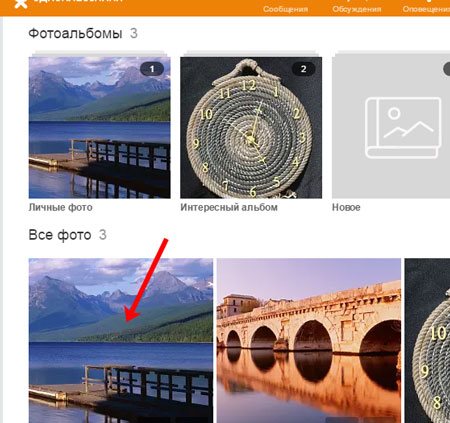Viewport: 450px width, 423px height.
Task: Click the Все фото section heading
Action: coord(60,235)
